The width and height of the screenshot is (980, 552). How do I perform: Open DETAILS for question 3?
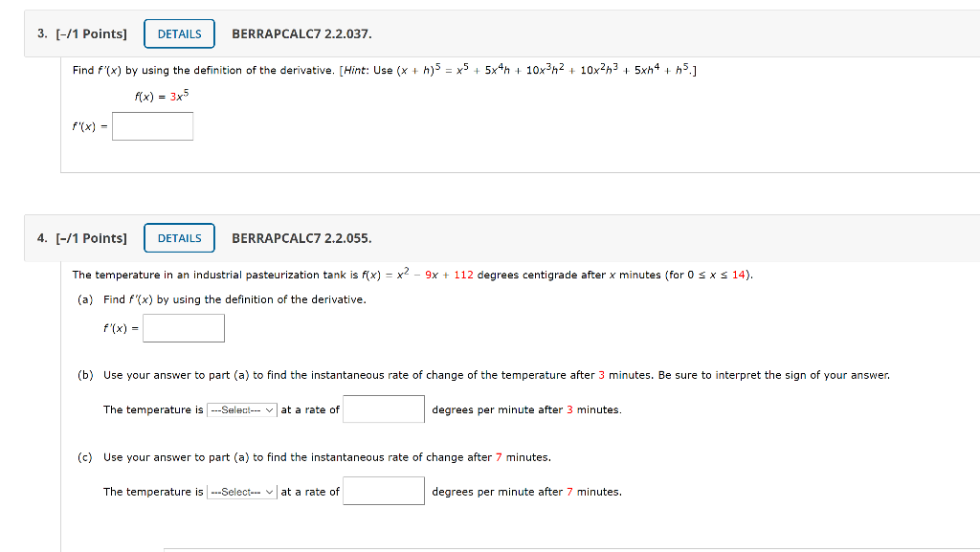coord(179,33)
